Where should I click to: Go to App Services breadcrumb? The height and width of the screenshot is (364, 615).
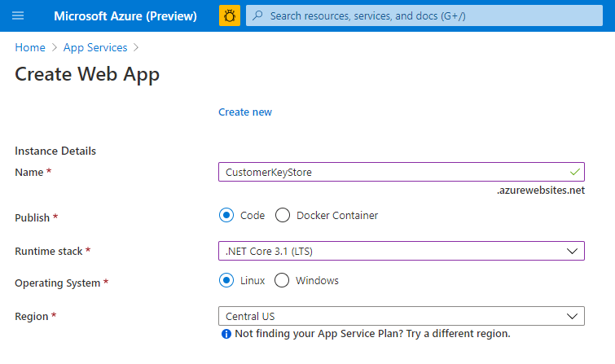tap(95, 47)
